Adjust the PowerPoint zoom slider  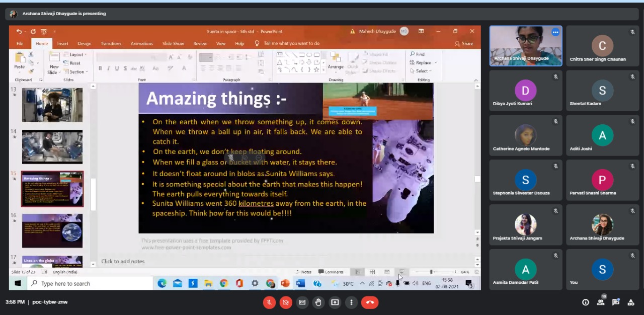pyautogui.click(x=431, y=272)
